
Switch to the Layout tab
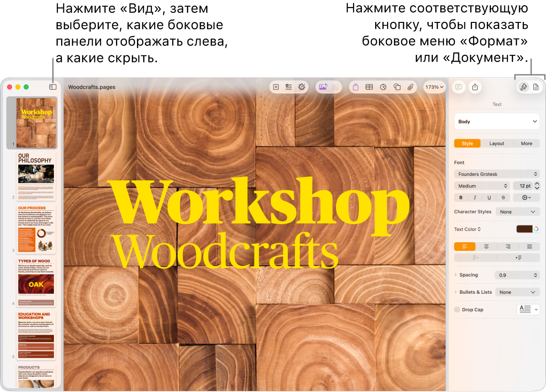click(x=496, y=144)
